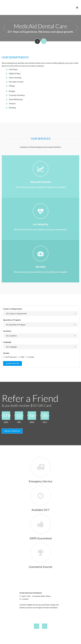Click the 24/7 Monitor heartbeat icon

pos(40,211)
